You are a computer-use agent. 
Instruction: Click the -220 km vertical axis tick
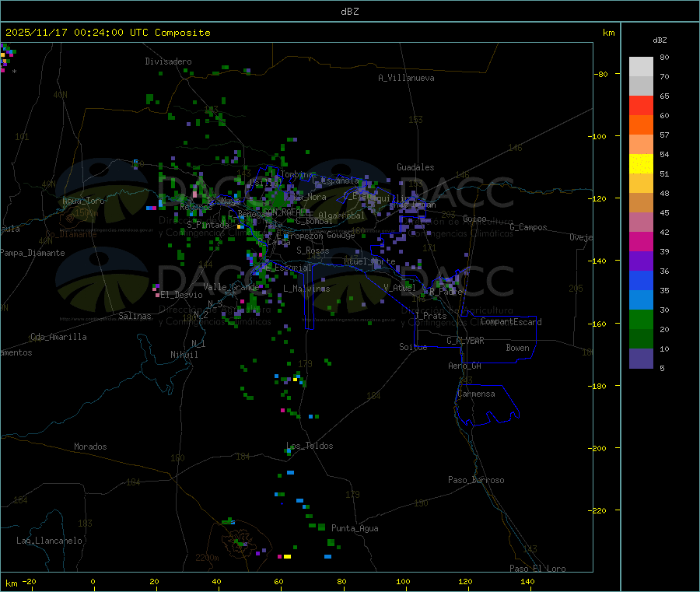coord(598,511)
